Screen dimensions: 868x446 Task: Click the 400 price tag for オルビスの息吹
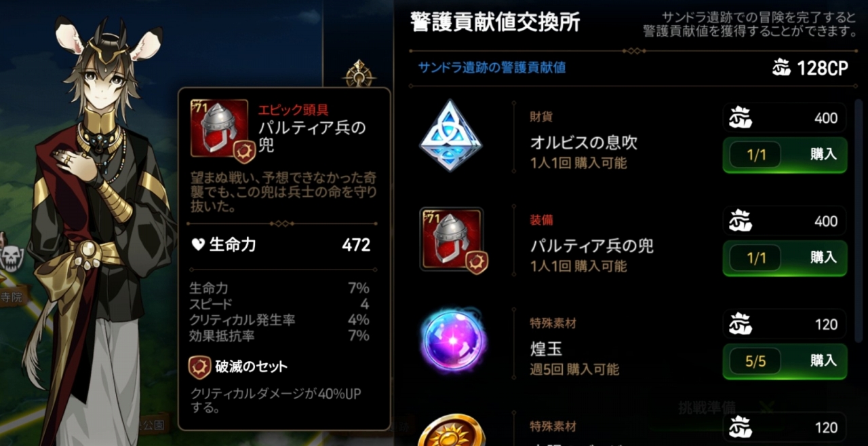tap(785, 118)
